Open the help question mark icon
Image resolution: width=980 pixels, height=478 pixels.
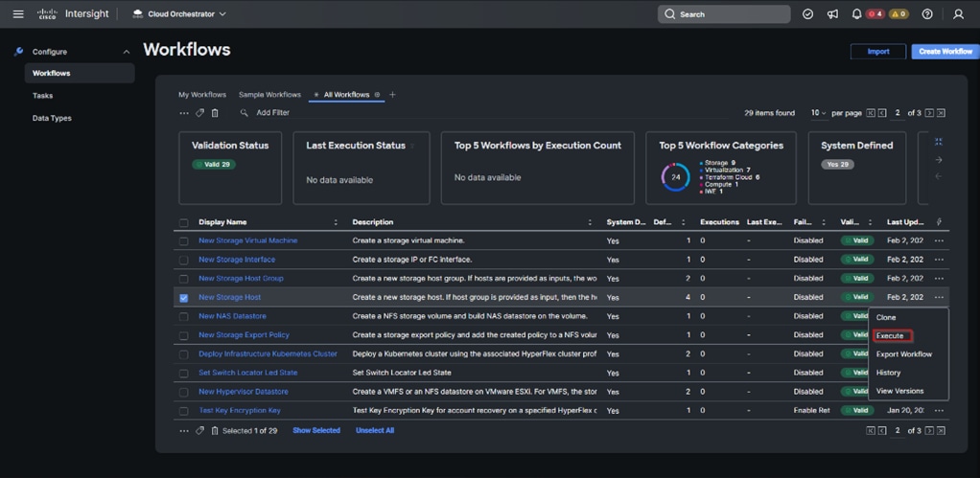(927, 14)
